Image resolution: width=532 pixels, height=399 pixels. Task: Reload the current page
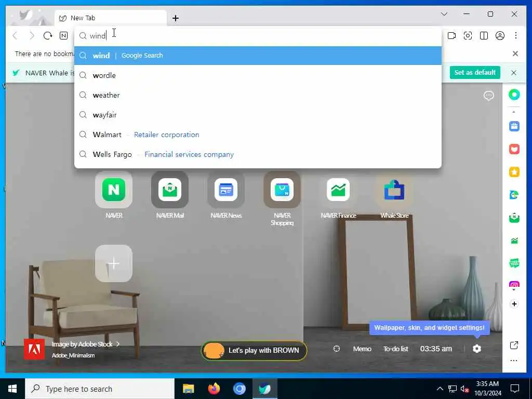click(x=48, y=36)
